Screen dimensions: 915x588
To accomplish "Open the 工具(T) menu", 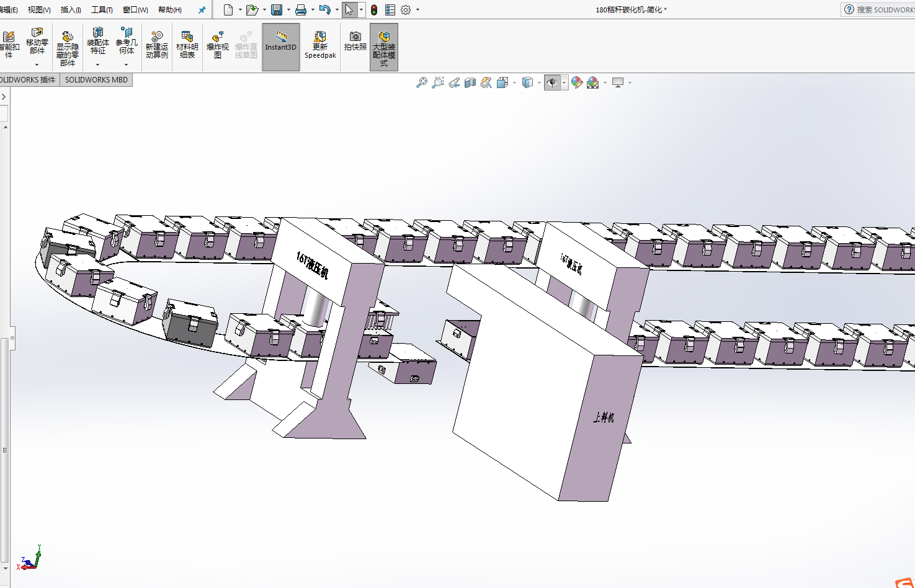I will tap(102, 10).
